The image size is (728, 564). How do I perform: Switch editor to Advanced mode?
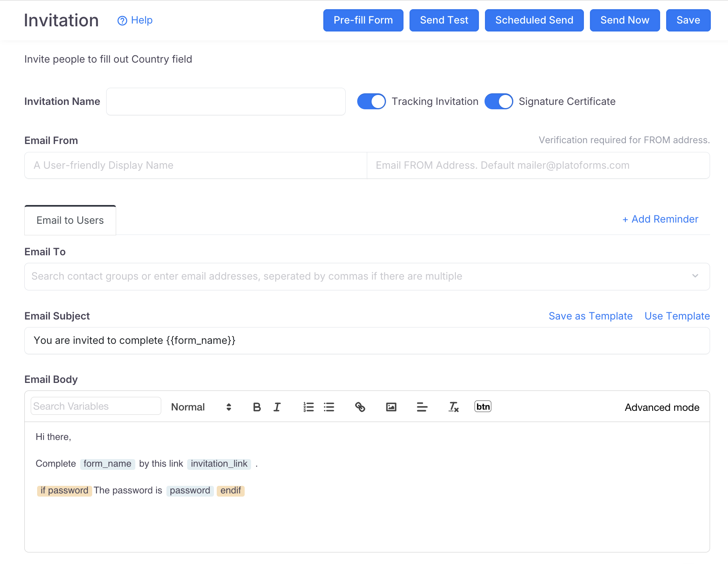click(662, 407)
